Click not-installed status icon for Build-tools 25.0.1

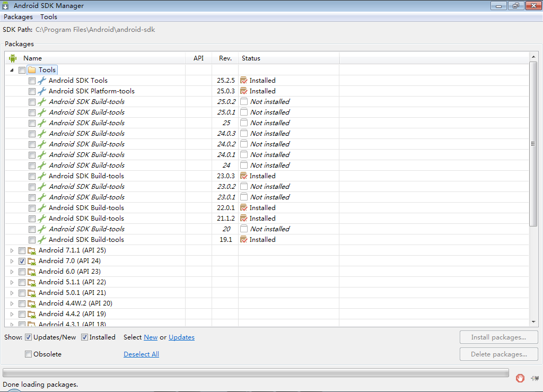pos(244,112)
